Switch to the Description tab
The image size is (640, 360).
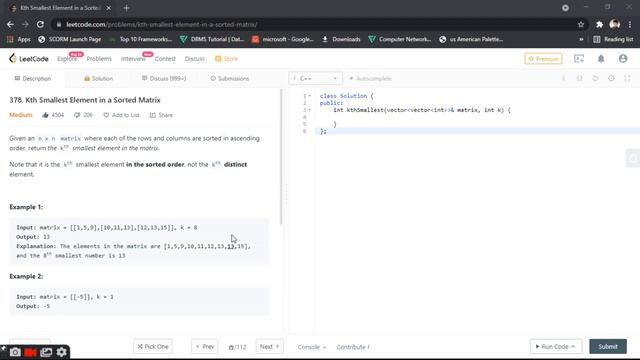point(33,78)
